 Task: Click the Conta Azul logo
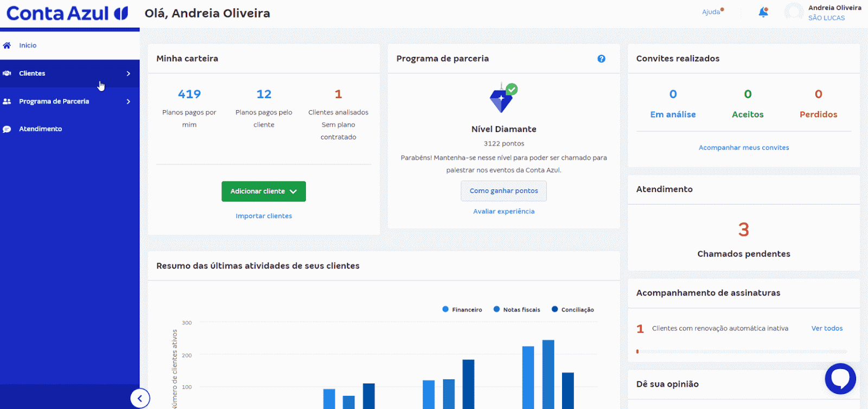[x=67, y=13]
